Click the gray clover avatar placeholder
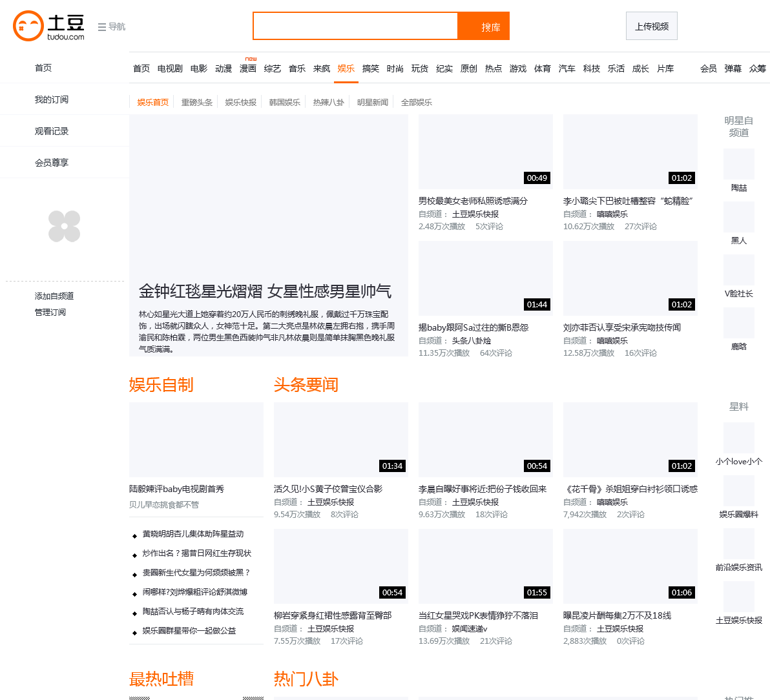770x700 pixels. [65, 226]
